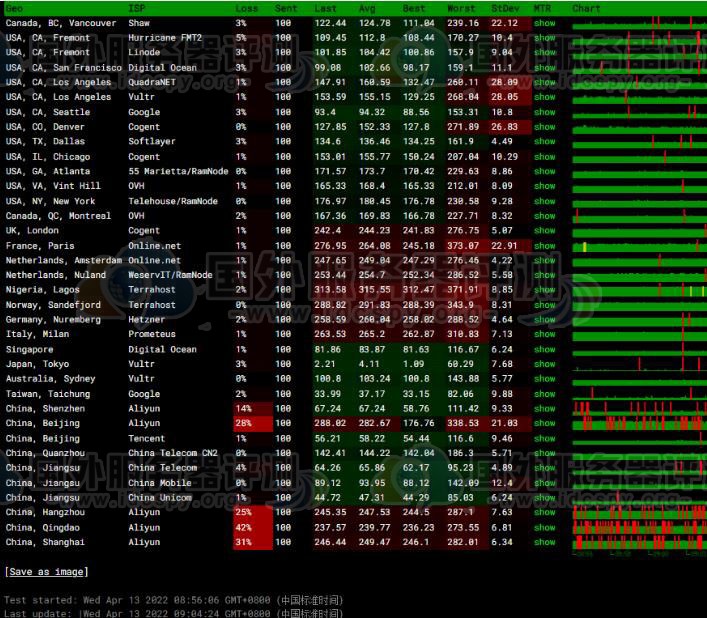The width and height of the screenshot is (707, 618).
Task: Click the 31% loss cell for Shanghai
Action: coord(253,542)
